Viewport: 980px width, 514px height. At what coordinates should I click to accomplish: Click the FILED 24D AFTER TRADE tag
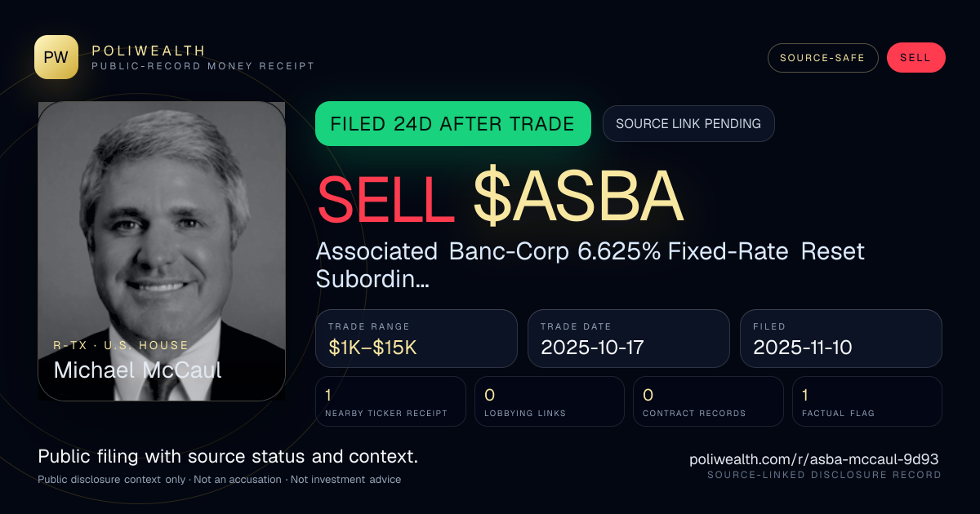pyautogui.click(x=453, y=124)
